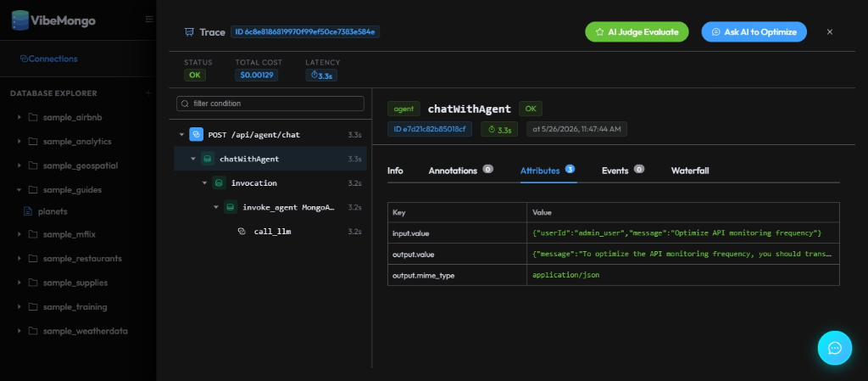Expand the sample_airbnb database
This screenshot has height=381, width=868.
coord(19,117)
